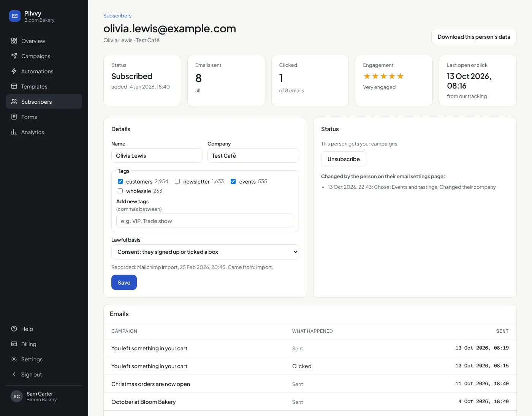Click the Billing credit card icon
Image resolution: width=532 pixels, height=416 pixels.
click(14, 344)
